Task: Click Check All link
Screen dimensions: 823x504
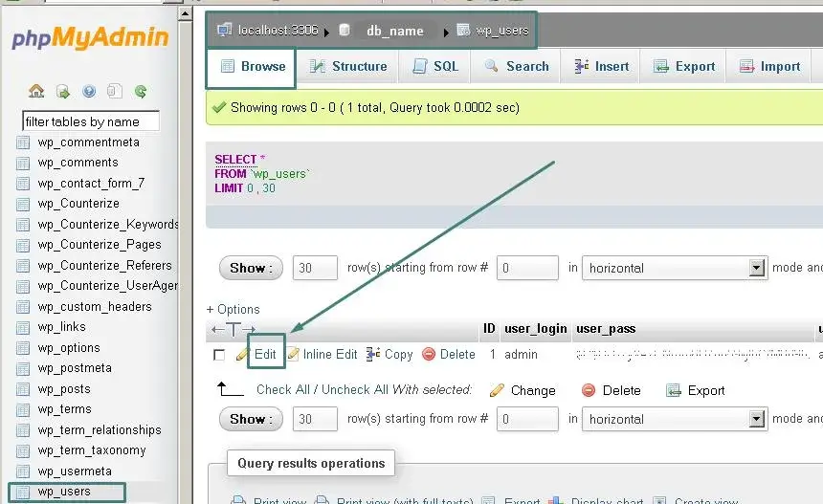Action: [283, 389]
